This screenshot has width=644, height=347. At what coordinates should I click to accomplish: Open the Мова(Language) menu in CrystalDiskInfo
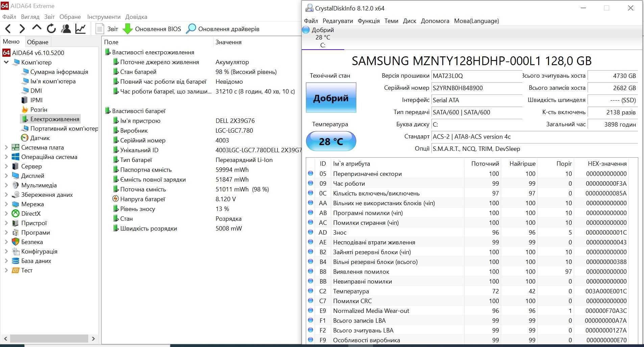[476, 21]
